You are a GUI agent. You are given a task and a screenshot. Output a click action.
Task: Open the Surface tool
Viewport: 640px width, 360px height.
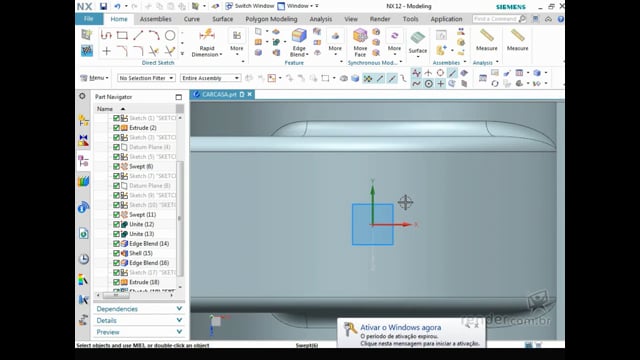click(x=418, y=43)
